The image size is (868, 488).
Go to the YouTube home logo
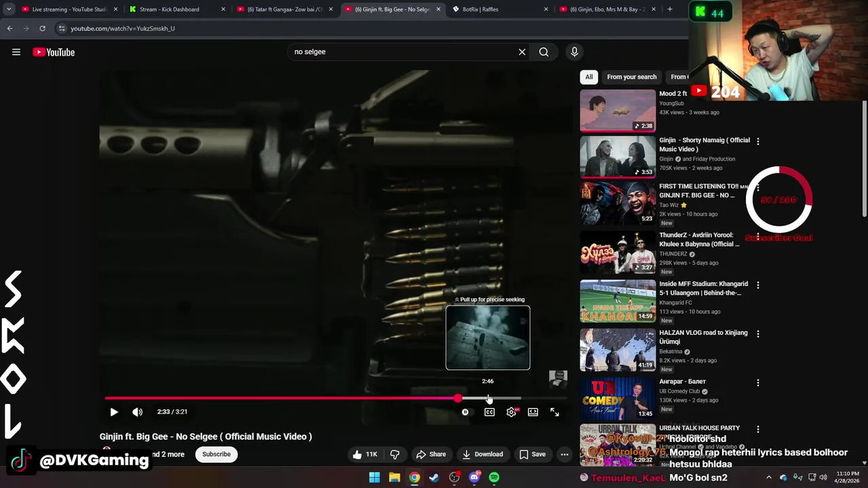(54, 52)
